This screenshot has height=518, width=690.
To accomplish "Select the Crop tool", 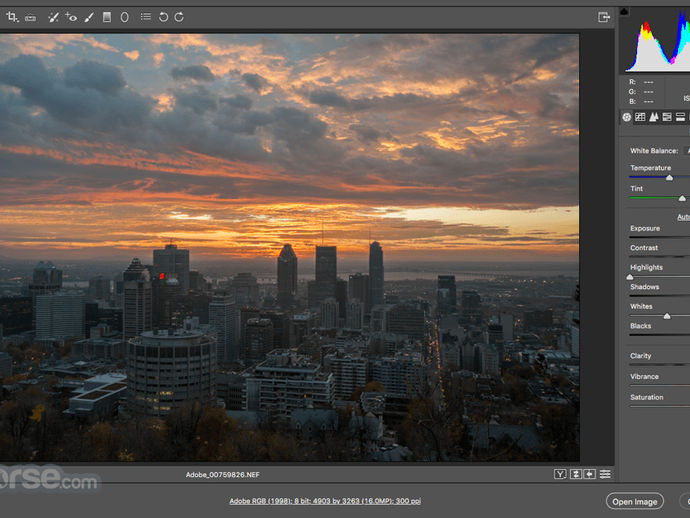I will 12,17.
